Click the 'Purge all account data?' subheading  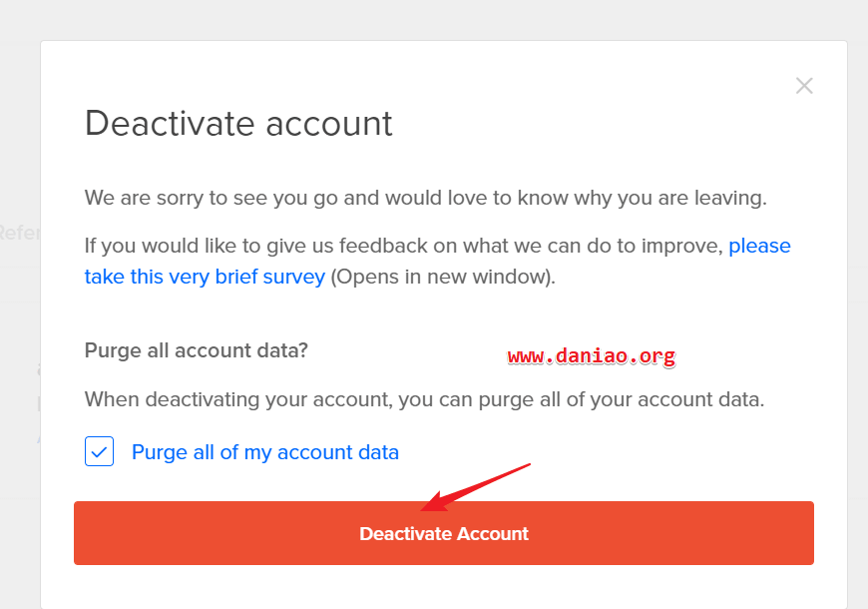pyautogui.click(x=196, y=350)
